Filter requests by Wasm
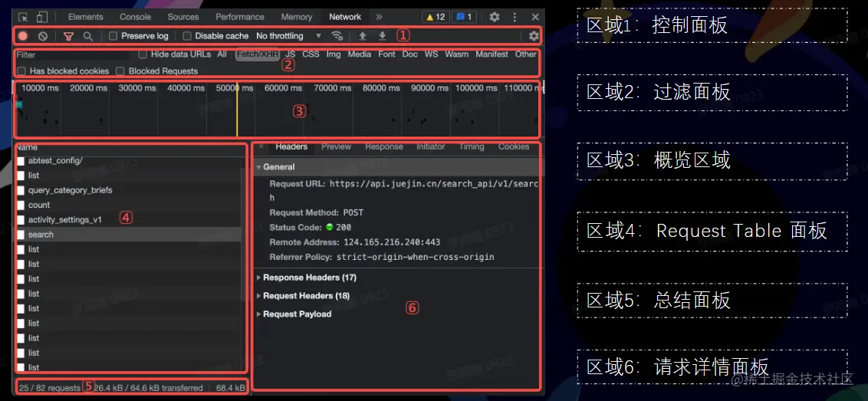This screenshot has width=868, height=401. coord(457,54)
